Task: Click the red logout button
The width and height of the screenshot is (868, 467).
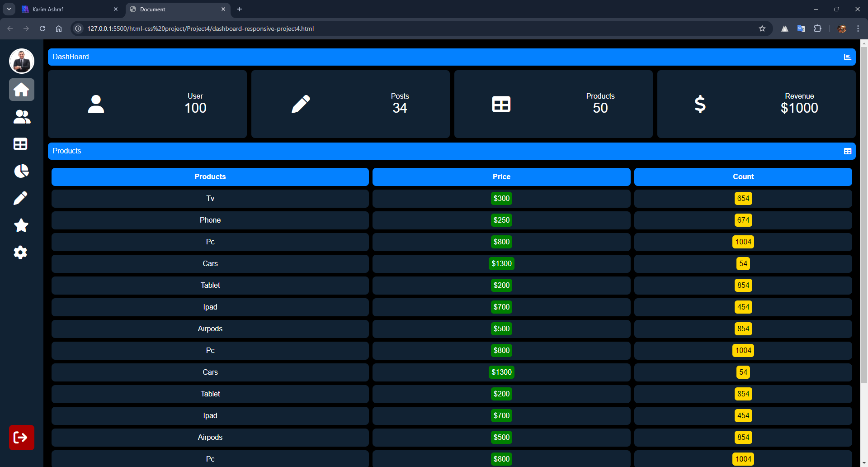Action: (21, 437)
